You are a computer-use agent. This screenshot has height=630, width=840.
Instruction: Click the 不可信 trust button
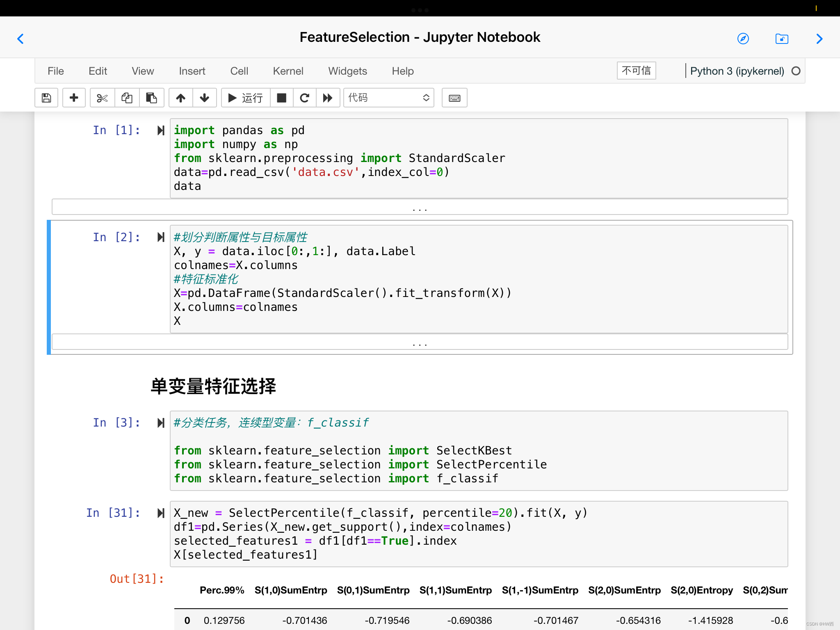pos(636,71)
